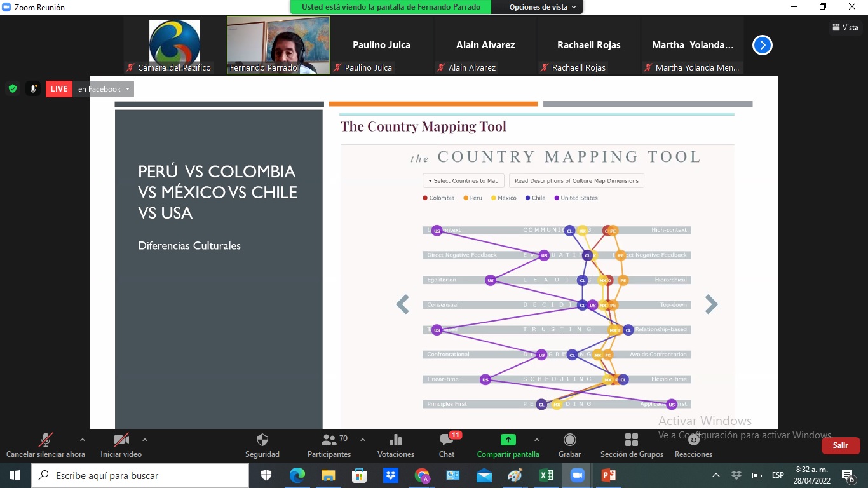Screen dimensions: 868x488
Task: Open the Mail app from taskbar
Action: pyautogui.click(x=484, y=475)
